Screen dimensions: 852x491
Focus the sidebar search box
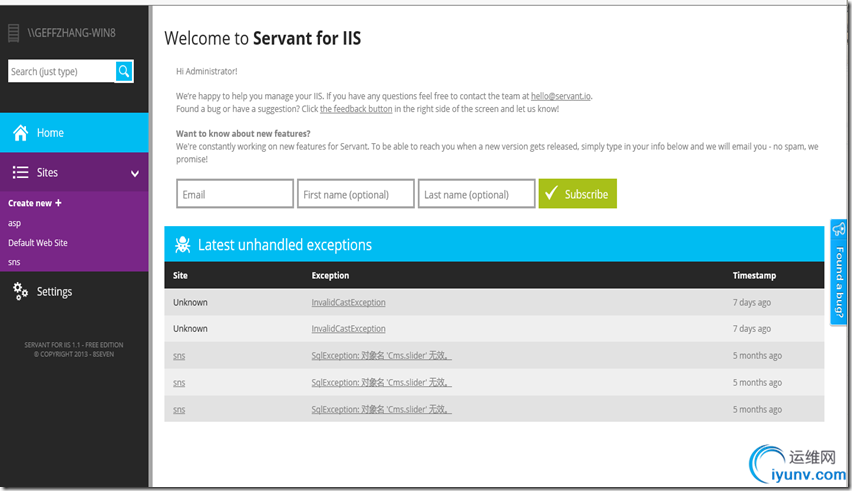click(x=61, y=71)
